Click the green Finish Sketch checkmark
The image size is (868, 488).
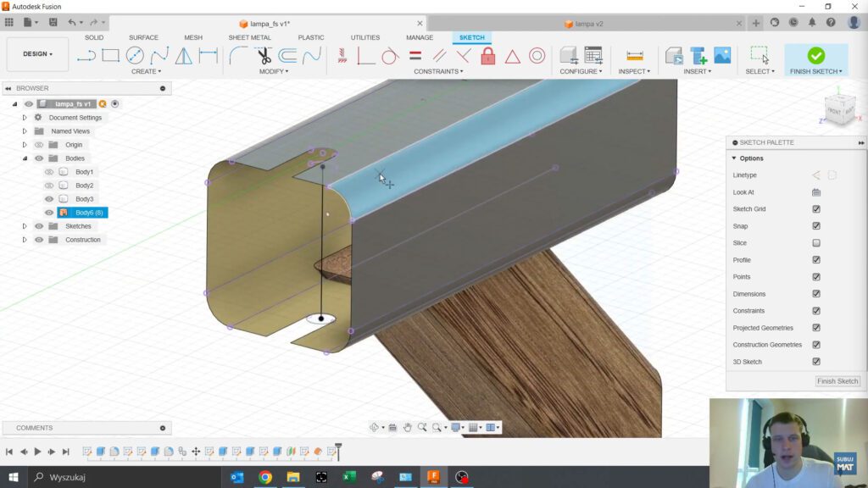815,55
